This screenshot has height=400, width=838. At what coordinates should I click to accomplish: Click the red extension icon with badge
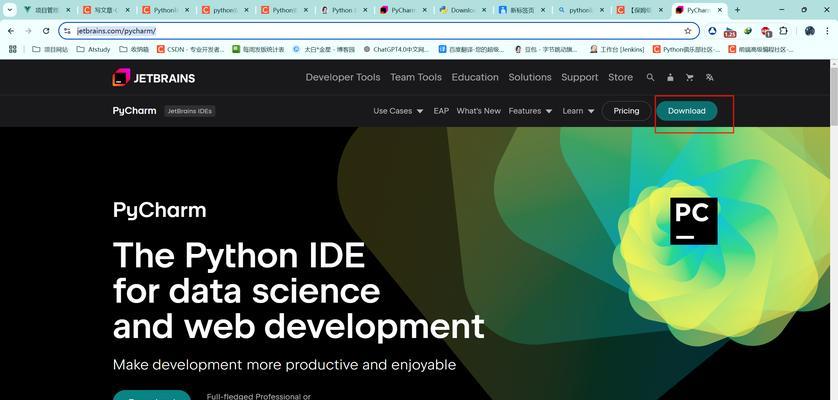(766, 32)
